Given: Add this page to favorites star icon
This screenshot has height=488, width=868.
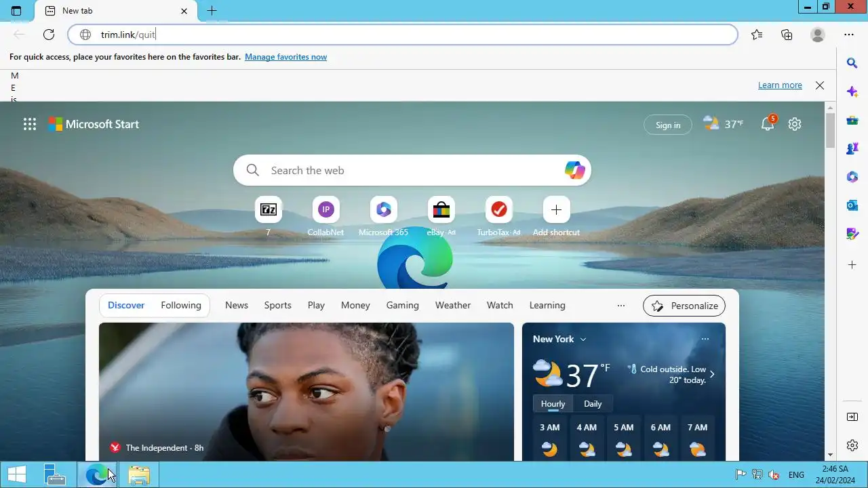Looking at the screenshot, I should (x=757, y=35).
